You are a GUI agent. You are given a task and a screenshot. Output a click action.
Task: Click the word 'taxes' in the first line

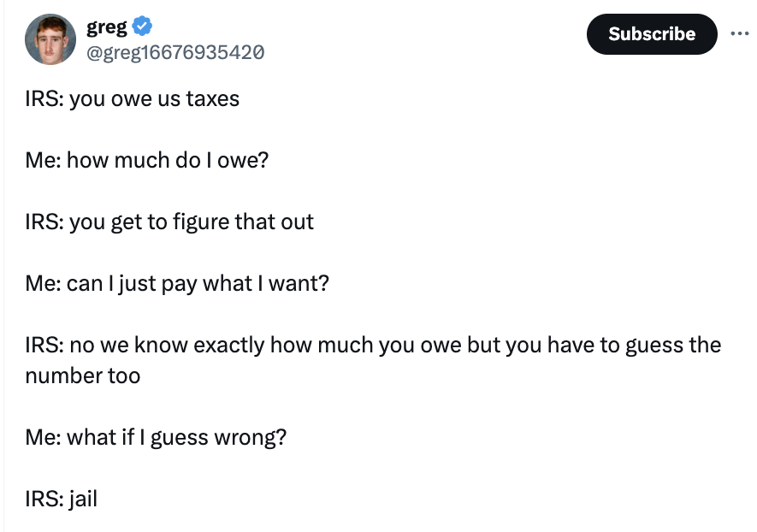click(212, 98)
